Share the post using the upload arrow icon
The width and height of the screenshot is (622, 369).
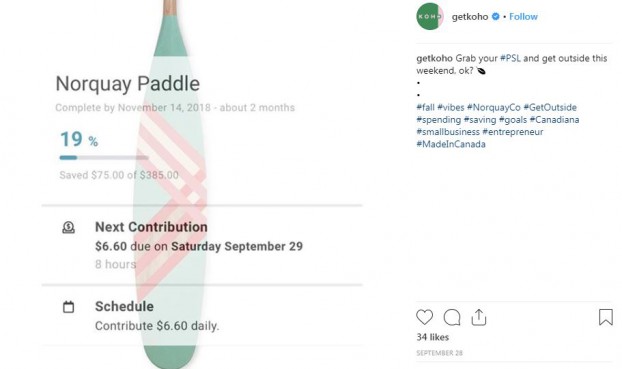pos(479,317)
